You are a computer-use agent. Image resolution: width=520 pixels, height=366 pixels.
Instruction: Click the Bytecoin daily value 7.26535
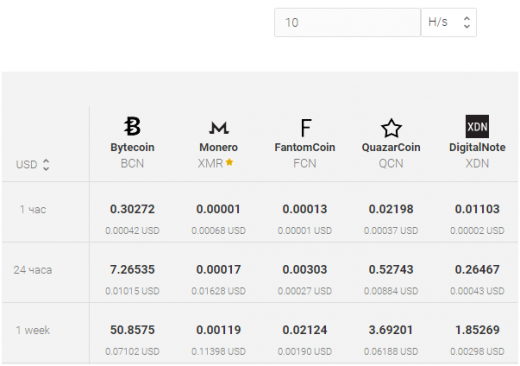pos(132,269)
